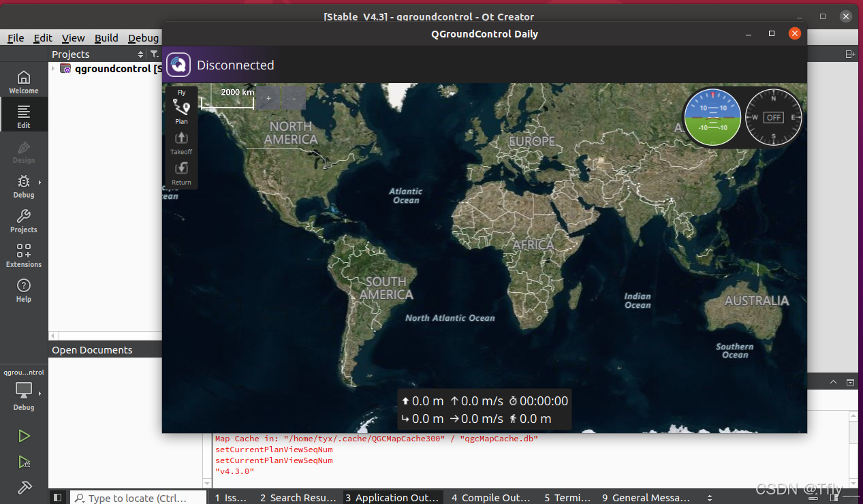Open Projects mode in Qt Creator sidebar
863x504 pixels.
24,221
